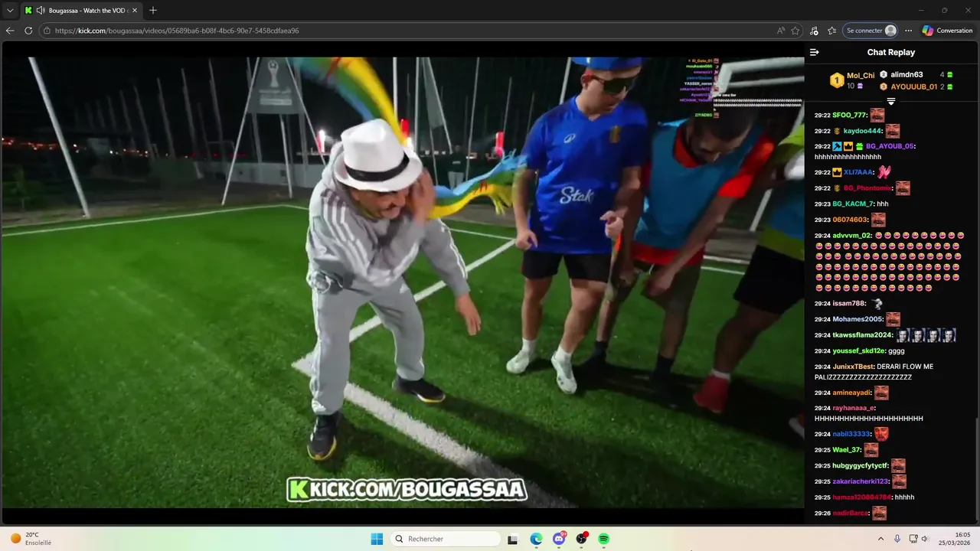
Task: Click chat user rayhanaaa_e
Action: (x=854, y=408)
